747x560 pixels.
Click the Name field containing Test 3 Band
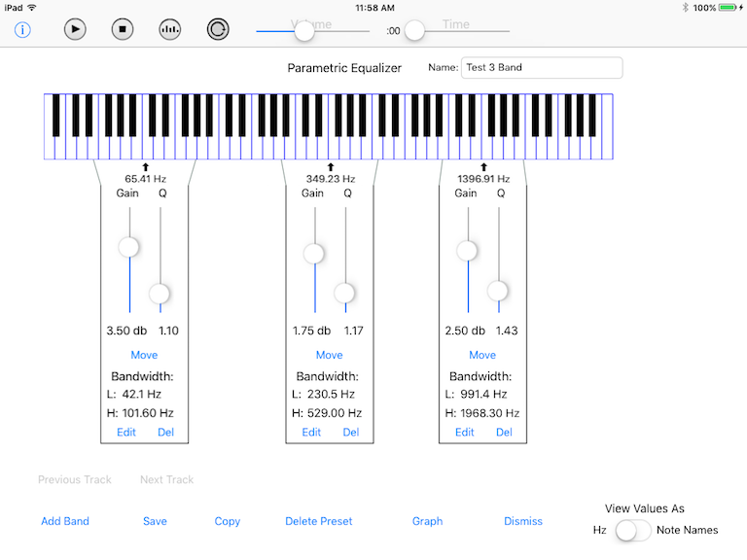(x=542, y=68)
